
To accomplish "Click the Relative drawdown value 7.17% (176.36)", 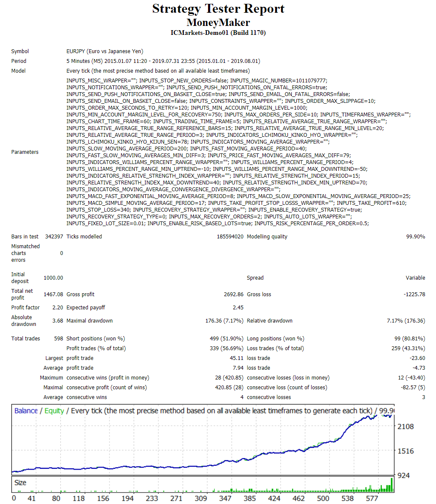I will coord(406,321).
